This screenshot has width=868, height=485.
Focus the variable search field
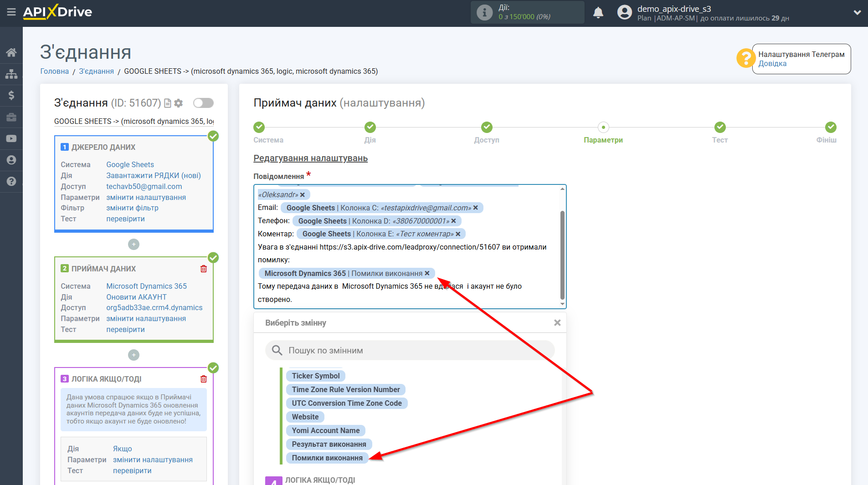pos(410,351)
